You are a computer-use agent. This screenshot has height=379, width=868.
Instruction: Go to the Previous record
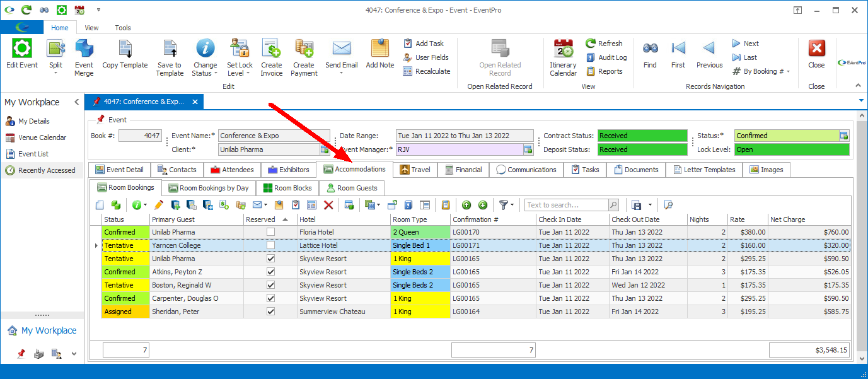[709, 48]
